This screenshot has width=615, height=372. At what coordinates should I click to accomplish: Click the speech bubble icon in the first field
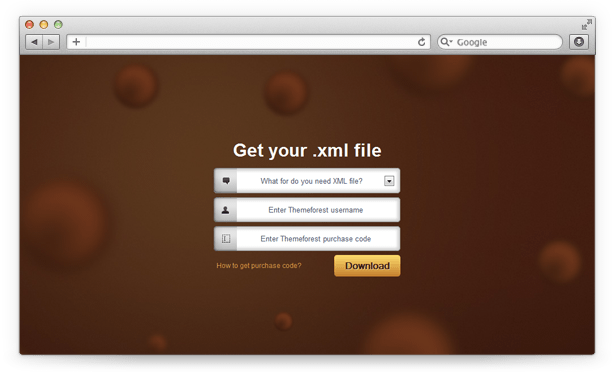click(226, 181)
